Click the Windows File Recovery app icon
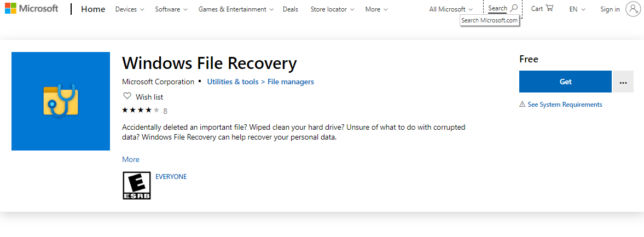The image size is (644, 237). (x=61, y=101)
